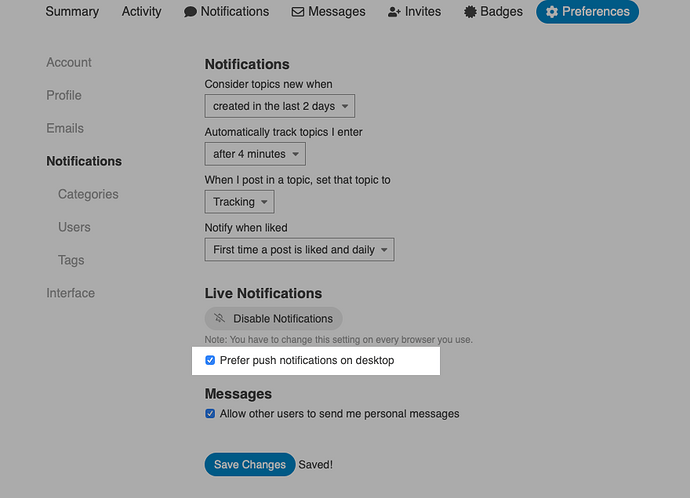Click the Disable Notifications button
Viewport: 690px width, 498px height.
pos(273,319)
